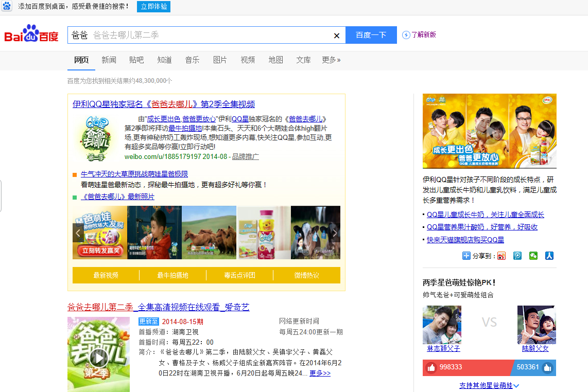Click the 最牛拍摄地 yellow button
This screenshot has height=392, width=588.
(173, 275)
